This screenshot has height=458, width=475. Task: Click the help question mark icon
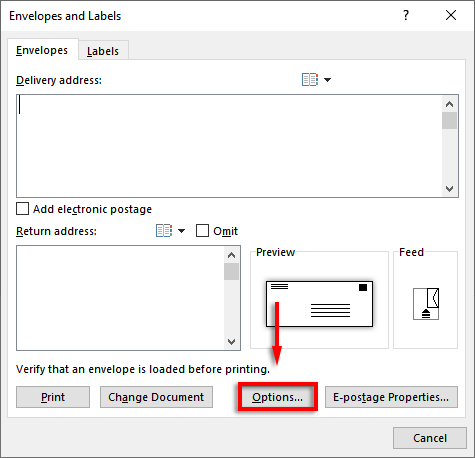[x=406, y=15]
